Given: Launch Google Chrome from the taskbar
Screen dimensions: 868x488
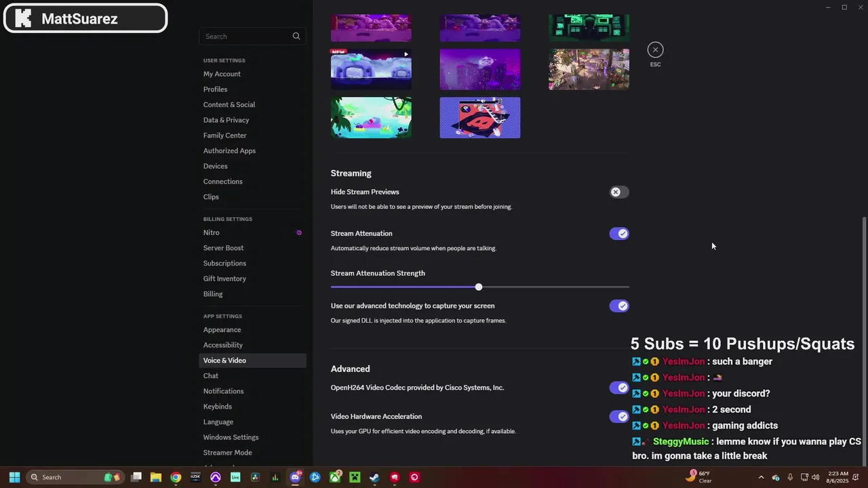Looking at the screenshot, I should [176, 477].
